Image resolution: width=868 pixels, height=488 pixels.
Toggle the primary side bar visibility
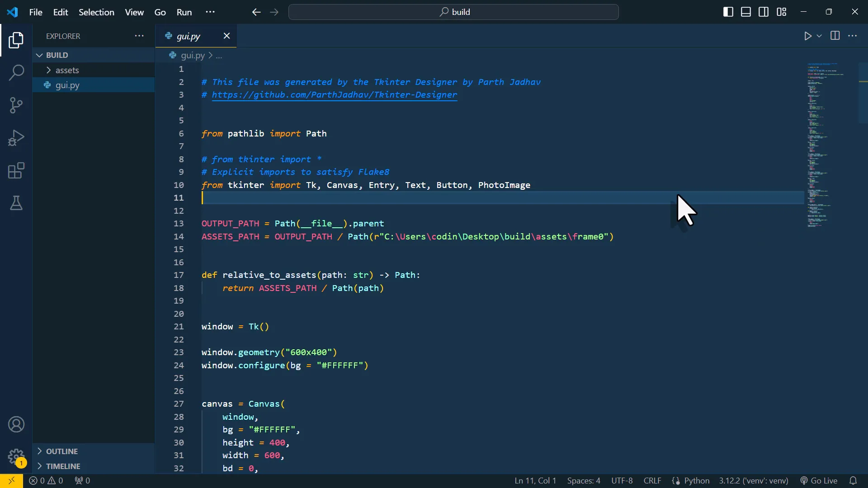pyautogui.click(x=728, y=12)
